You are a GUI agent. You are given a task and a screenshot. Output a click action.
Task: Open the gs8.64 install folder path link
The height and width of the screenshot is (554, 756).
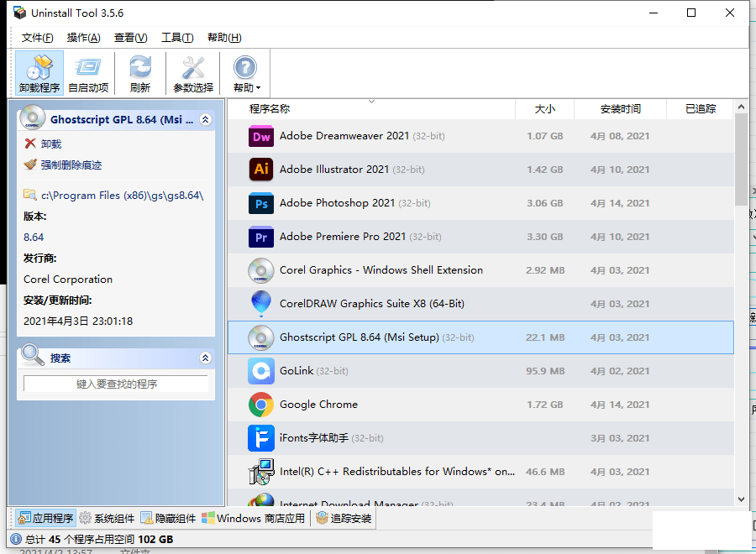pos(122,195)
